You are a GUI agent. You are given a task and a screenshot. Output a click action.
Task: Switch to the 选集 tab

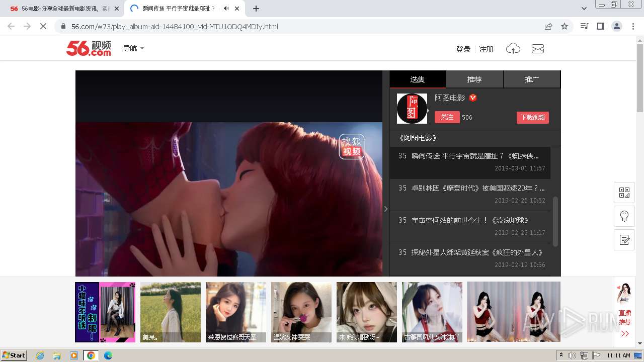click(x=418, y=79)
